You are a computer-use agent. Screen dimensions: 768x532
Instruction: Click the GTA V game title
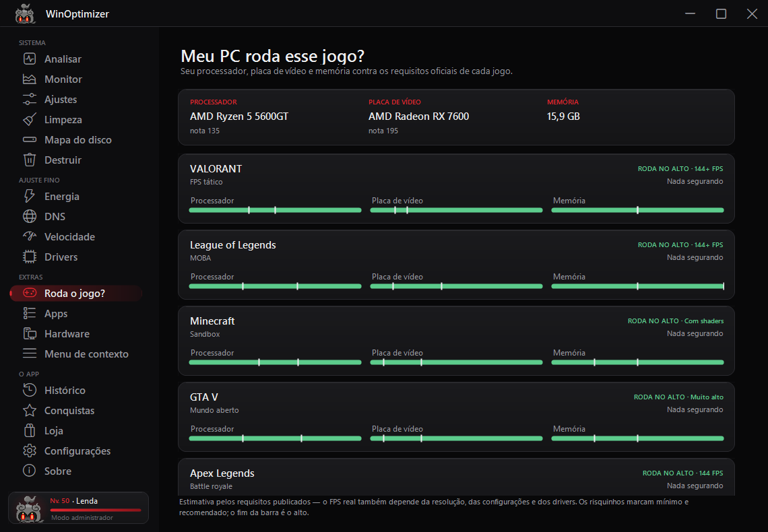pos(203,397)
